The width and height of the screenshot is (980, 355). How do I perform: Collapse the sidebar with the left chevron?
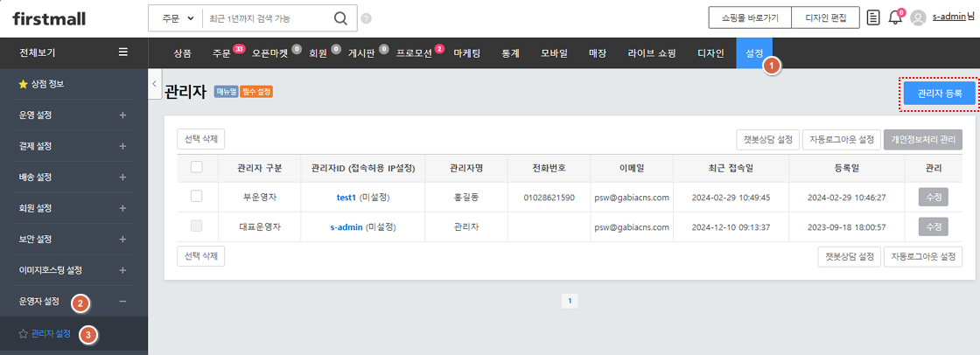[x=155, y=84]
